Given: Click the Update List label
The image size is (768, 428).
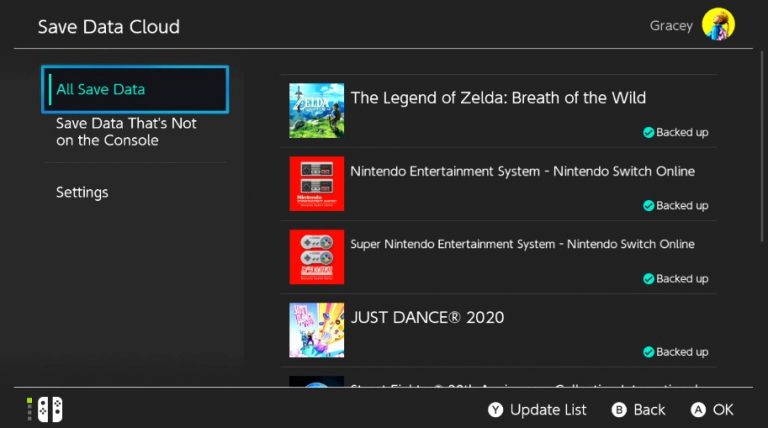Looking at the screenshot, I should pyautogui.click(x=548, y=410).
